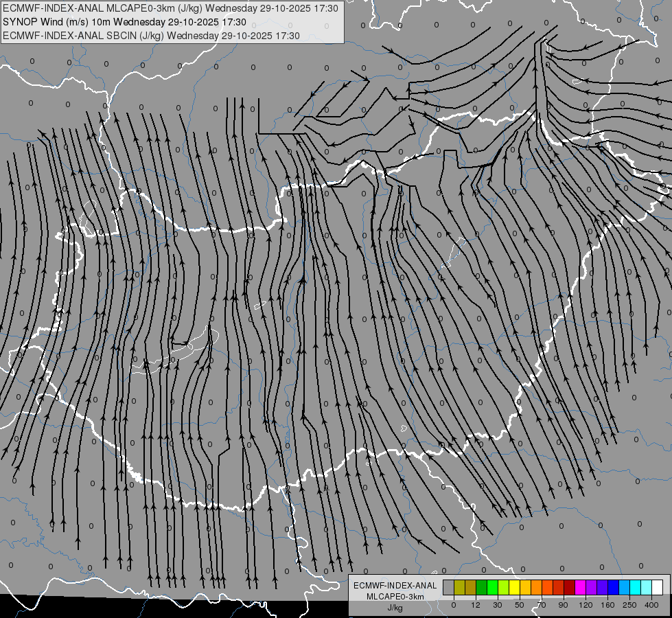Pick the pure yellow legend swatch
Screen dimensions: 672x618
(x=514, y=587)
